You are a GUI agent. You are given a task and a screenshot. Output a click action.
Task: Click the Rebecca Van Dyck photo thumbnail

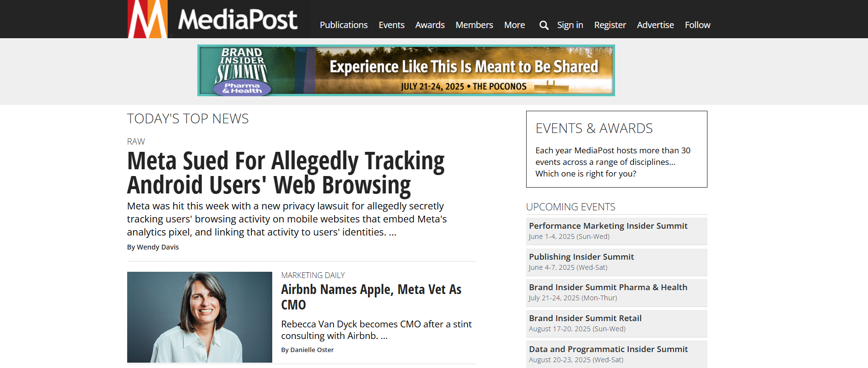pos(200,317)
